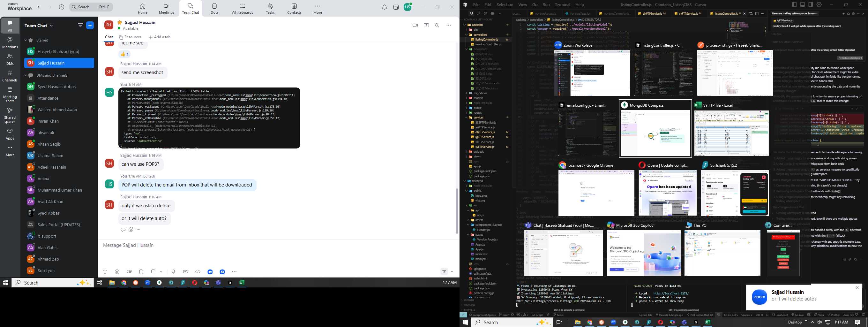This screenshot has height=327, width=868.
Task: Collapse the controllers folder in Cursor explorer
Action: [x=467, y=35]
